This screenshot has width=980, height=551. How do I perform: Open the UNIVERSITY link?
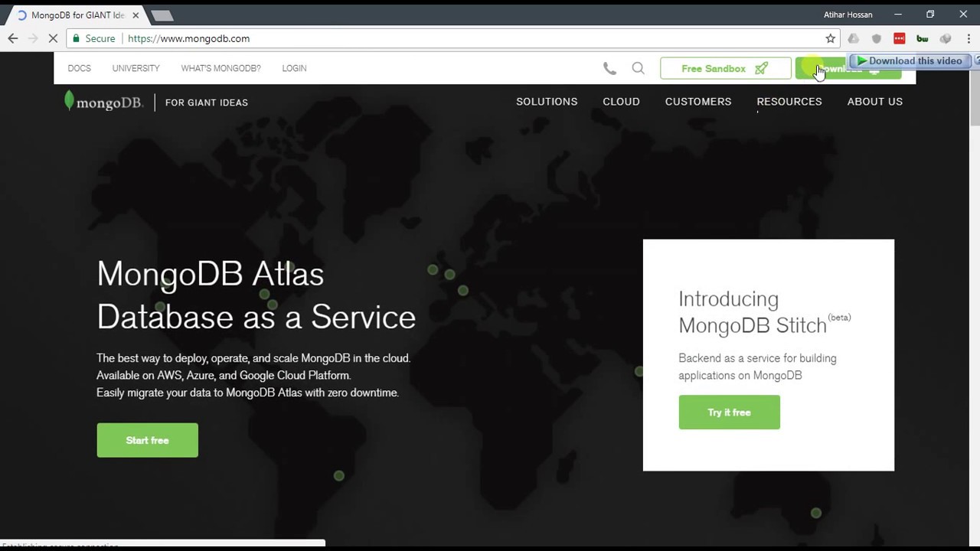[136, 68]
